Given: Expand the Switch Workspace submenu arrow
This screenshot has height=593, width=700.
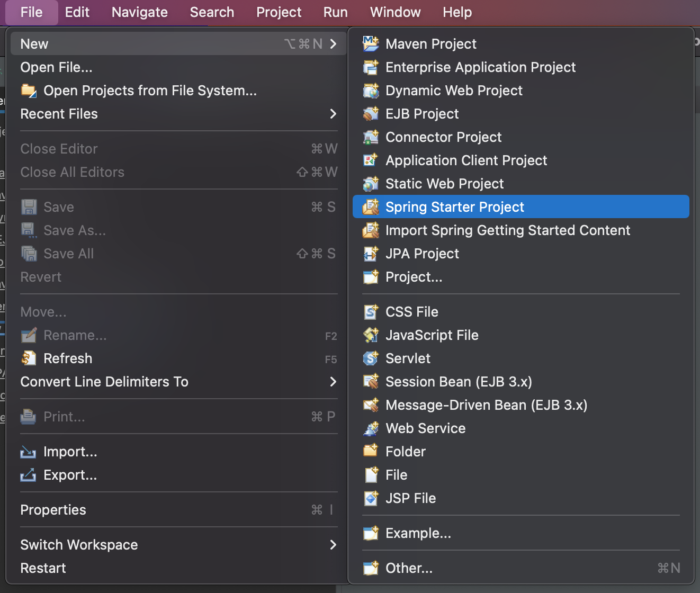Looking at the screenshot, I should [x=333, y=544].
